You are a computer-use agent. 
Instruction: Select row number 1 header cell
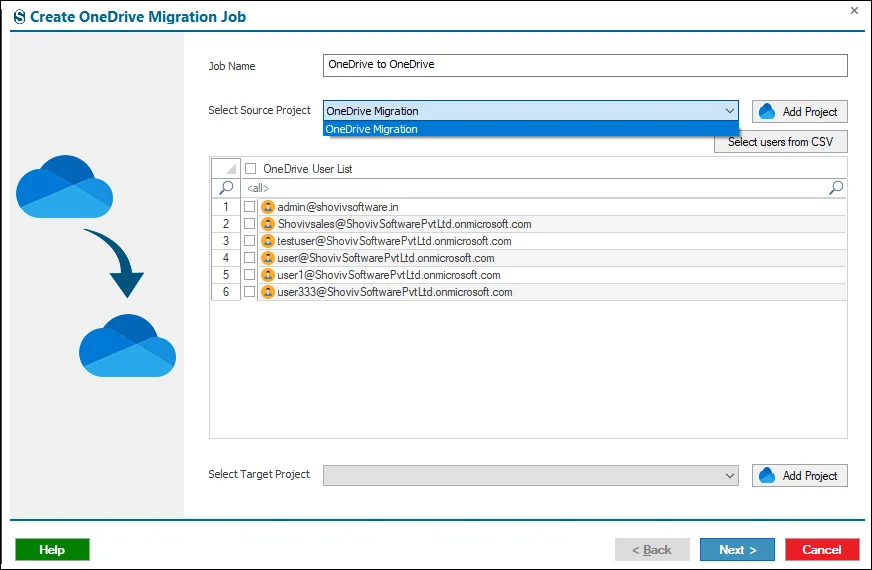point(226,207)
